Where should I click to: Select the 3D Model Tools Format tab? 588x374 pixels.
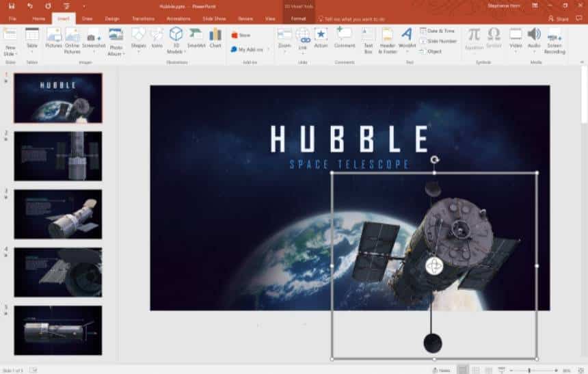[299, 18]
